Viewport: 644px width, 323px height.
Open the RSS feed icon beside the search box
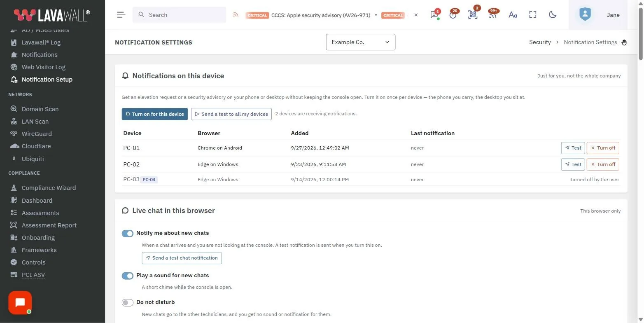(x=236, y=15)
